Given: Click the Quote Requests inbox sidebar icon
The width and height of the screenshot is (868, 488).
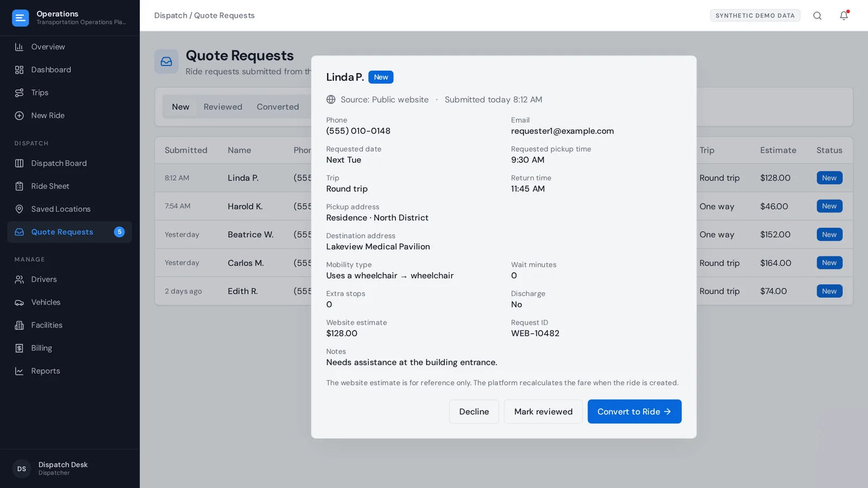Looking at the screenshot, I should click(x=19, y=232).
